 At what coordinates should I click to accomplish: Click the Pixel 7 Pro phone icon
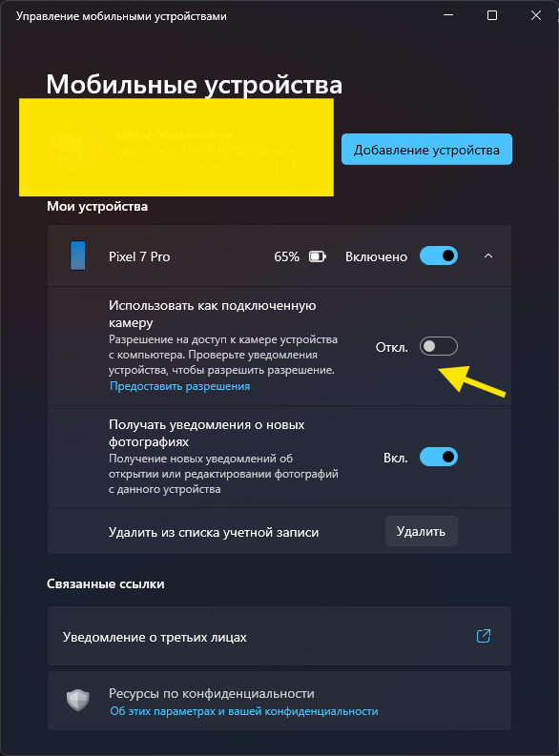[78, 256]
